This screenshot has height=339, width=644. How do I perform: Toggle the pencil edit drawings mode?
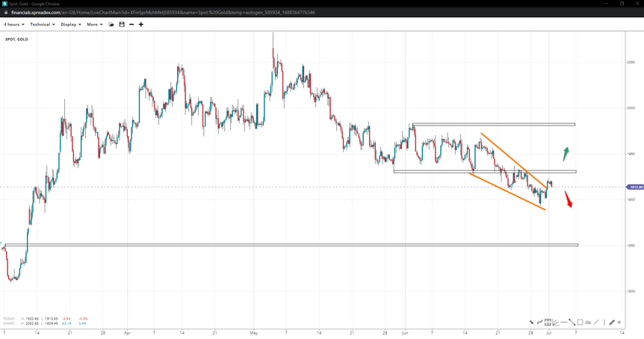click(612, 323)
